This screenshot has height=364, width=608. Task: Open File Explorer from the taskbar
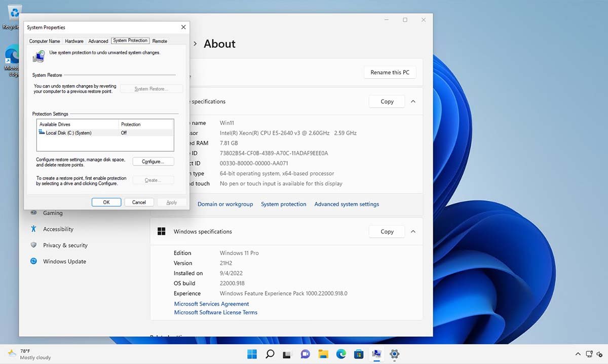(x=323, y=354)
